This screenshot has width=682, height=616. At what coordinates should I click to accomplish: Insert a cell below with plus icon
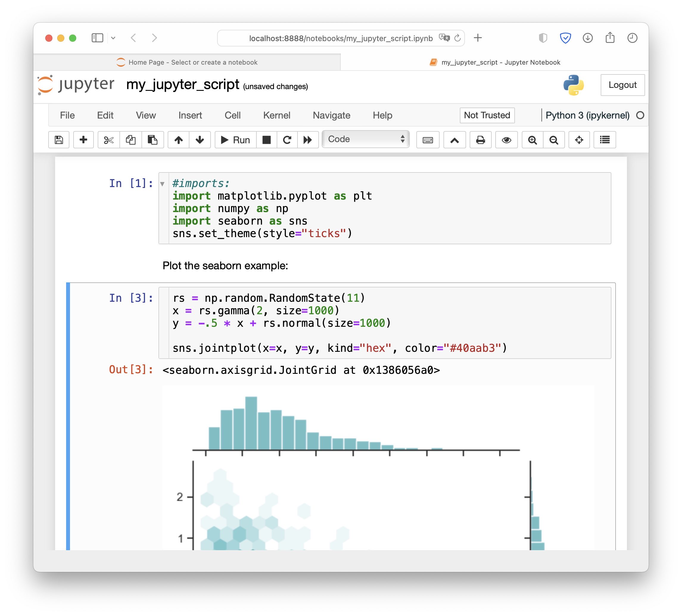point(83,140)
